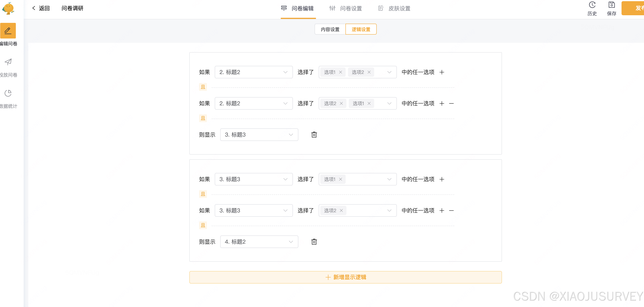Open 则显示 dropdown showing 4. 标题2
The width and height of the screenshot is (644, 307).
pyautogui.click(x=259, y=242)
